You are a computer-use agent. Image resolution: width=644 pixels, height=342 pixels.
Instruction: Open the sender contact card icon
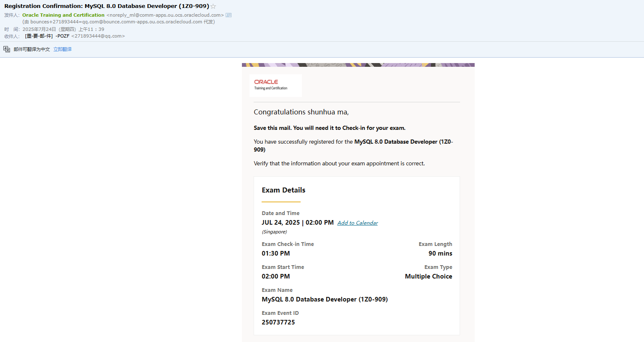point(229,15)
